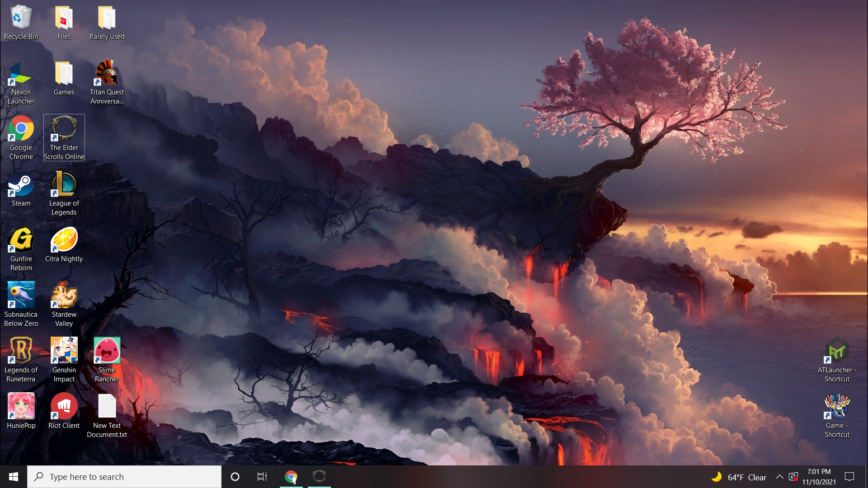Click the network status tray icon
Screen dimensions: 868x488
[793, 477]
